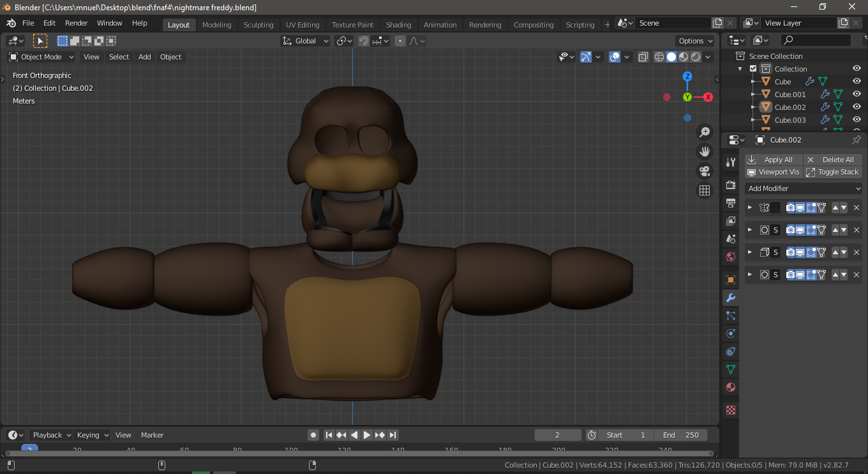Choose the extend selection mode icon
868x474 pixels.
coord(75,41)
